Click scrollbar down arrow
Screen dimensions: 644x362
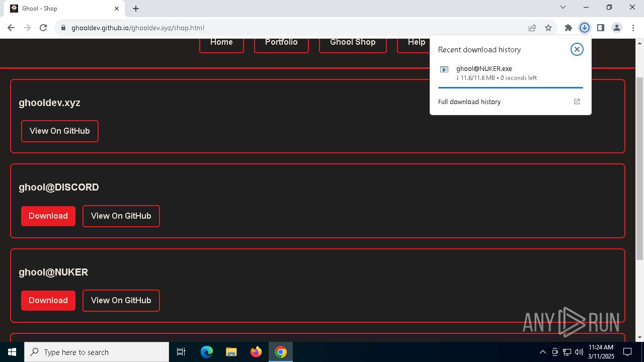(x=639, y=337)
